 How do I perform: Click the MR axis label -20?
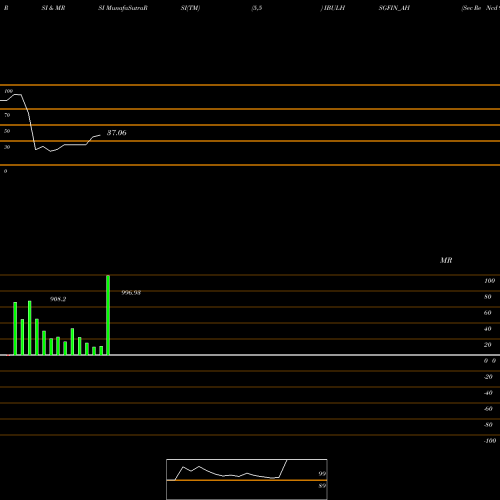click(x=488, y=377)
